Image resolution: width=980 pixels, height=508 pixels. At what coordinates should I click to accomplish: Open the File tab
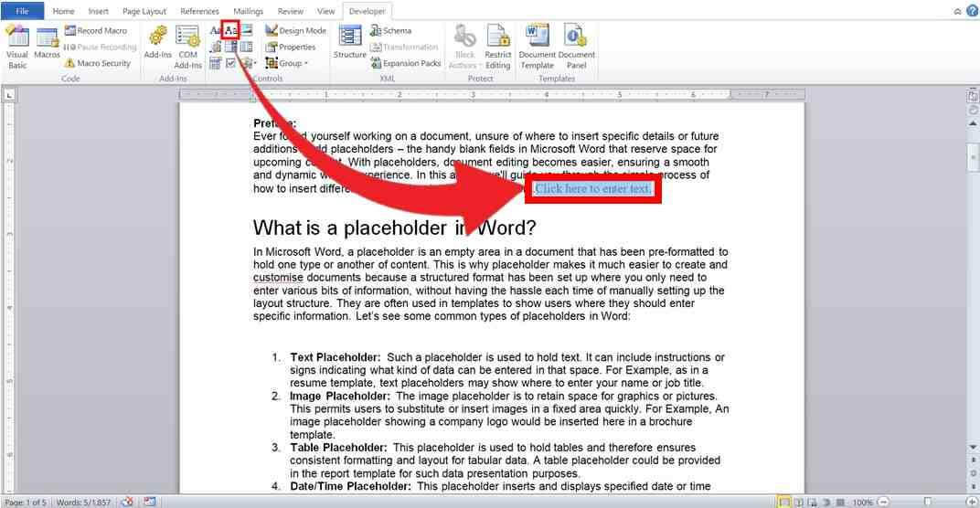pos(22,11)
